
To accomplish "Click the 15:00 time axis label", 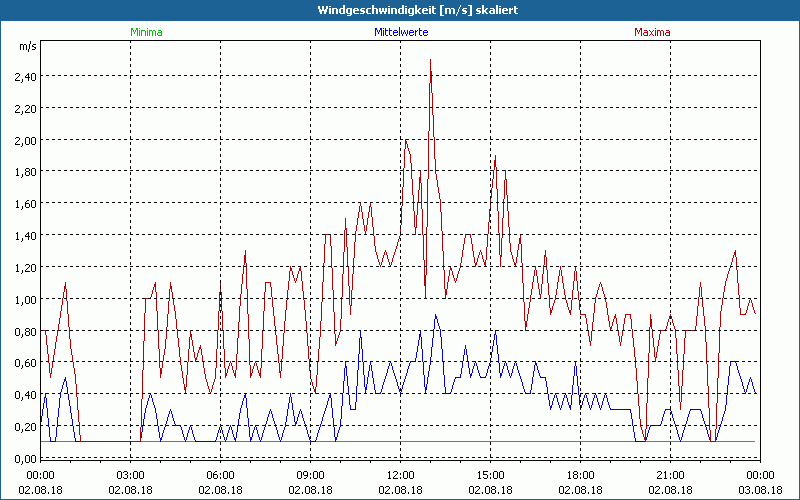I will (x=490, y=475).
